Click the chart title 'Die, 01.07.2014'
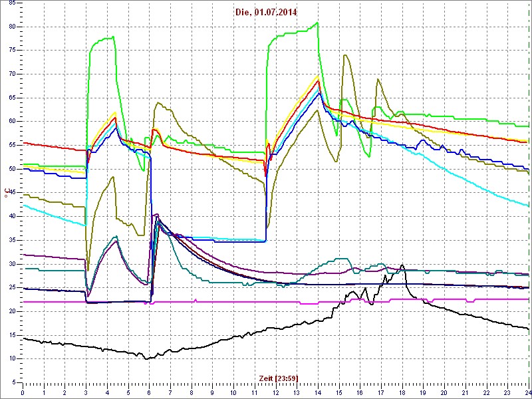The height and width of the screenshot is (399, 532). pyautogui.click(x=266, y=13)
